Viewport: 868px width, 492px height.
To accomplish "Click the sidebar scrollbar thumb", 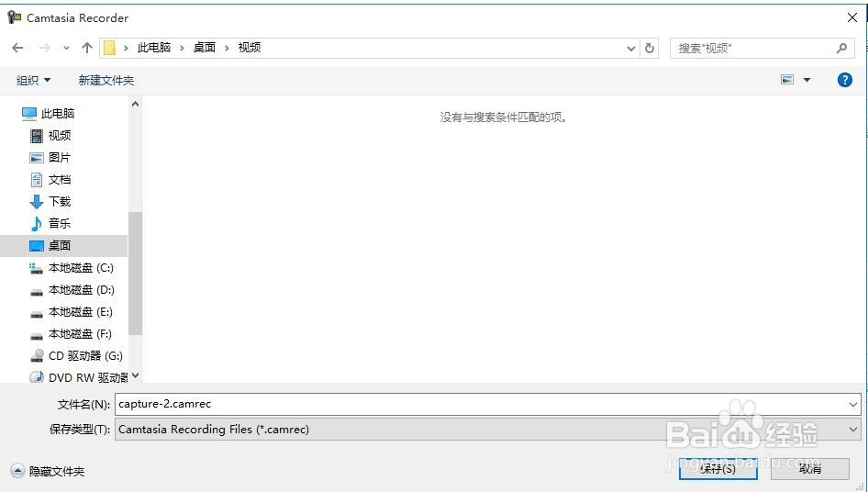I will [x=135, y=274].
